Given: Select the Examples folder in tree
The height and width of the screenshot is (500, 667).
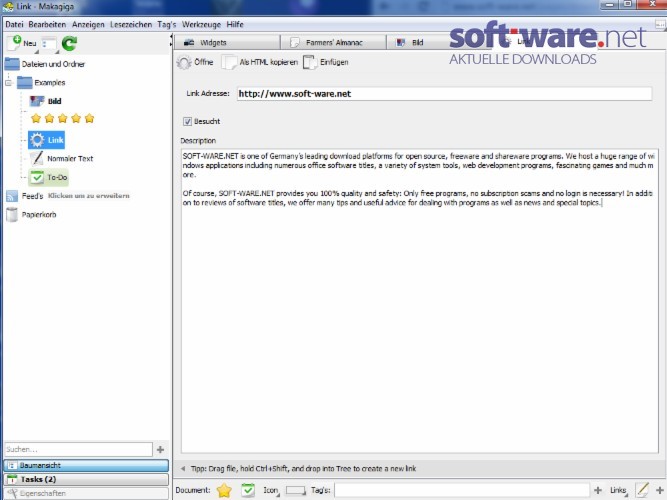Looking at the screenshot, I should pos(41,83).
